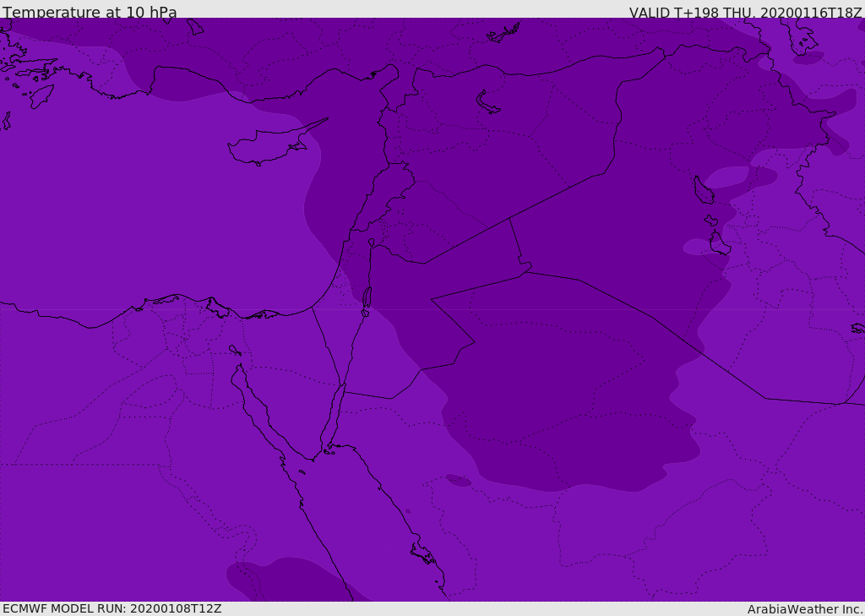The image size is (865, 616).
Task: Click the 'VALID T+198 THU. 20200116T18Z' label
Action: coord(745,12)
